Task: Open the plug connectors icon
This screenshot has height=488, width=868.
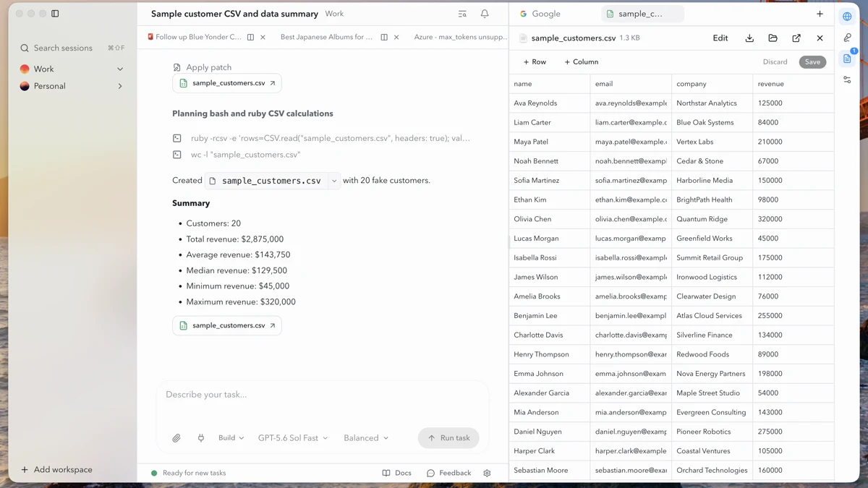Action: click(x=201, y=438)
